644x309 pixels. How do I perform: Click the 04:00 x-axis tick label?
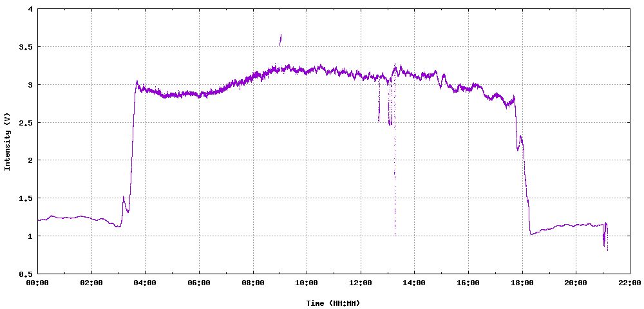(145, 283)
